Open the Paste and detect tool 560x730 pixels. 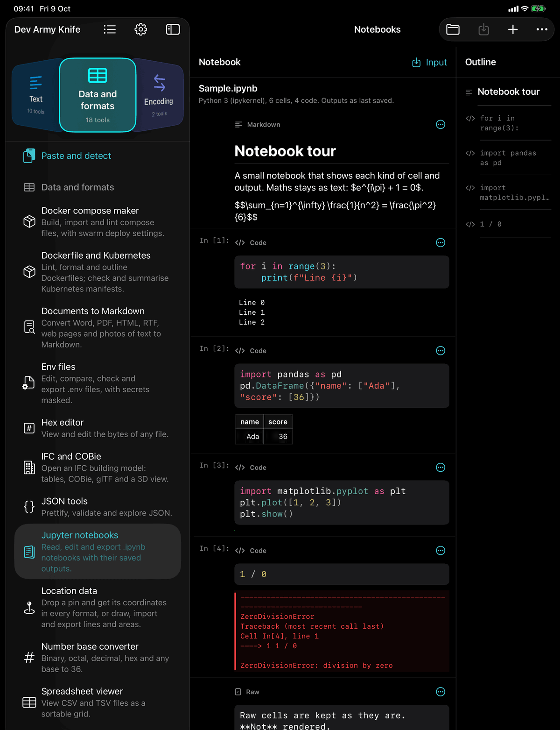(98, 156)
